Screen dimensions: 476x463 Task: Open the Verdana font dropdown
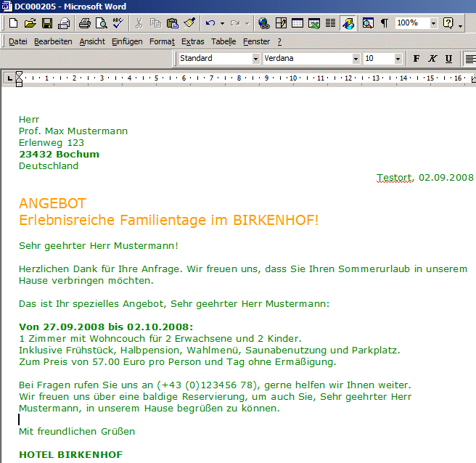[356, 59]
